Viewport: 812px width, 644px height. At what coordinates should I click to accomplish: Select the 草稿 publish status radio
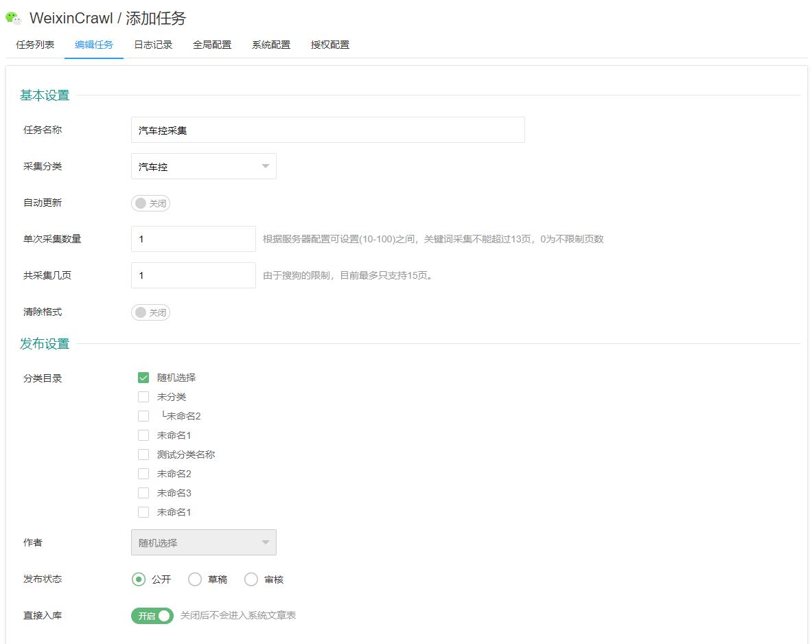[x=195, y=579]
